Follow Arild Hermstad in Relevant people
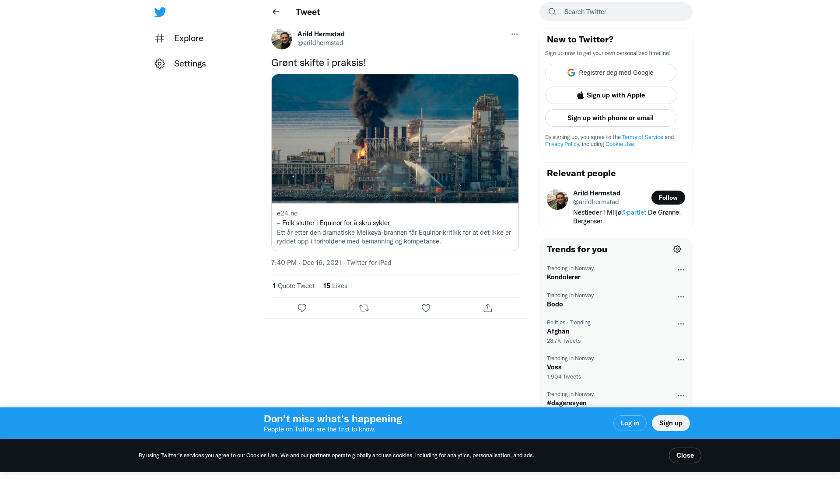 pyautogui.click(x=668, y=198)
